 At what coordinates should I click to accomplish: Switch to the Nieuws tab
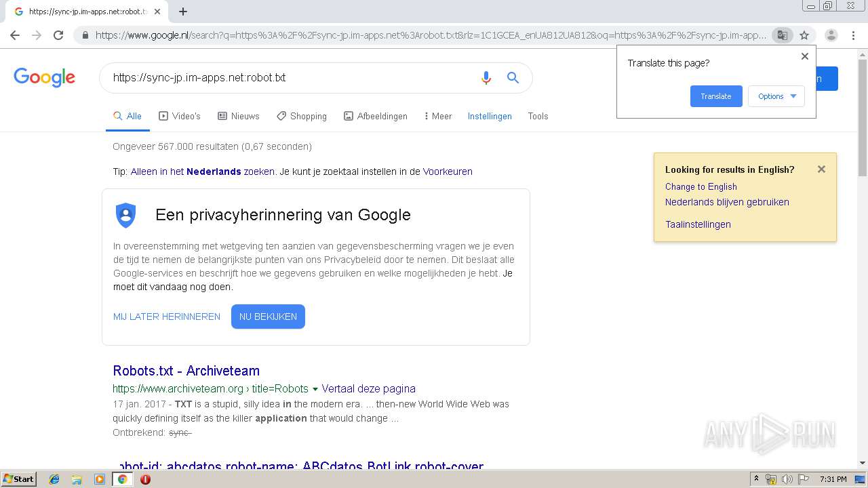pyautogui.click(x=238, y=116)
